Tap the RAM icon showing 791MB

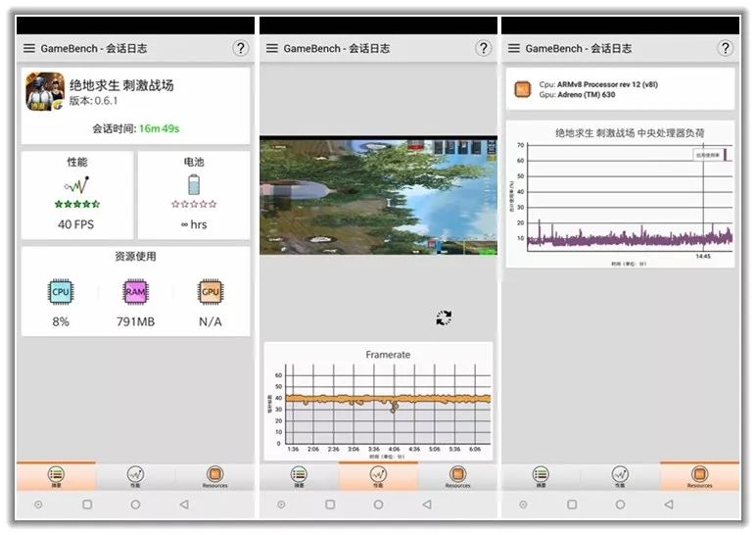[x=135, y=292]
